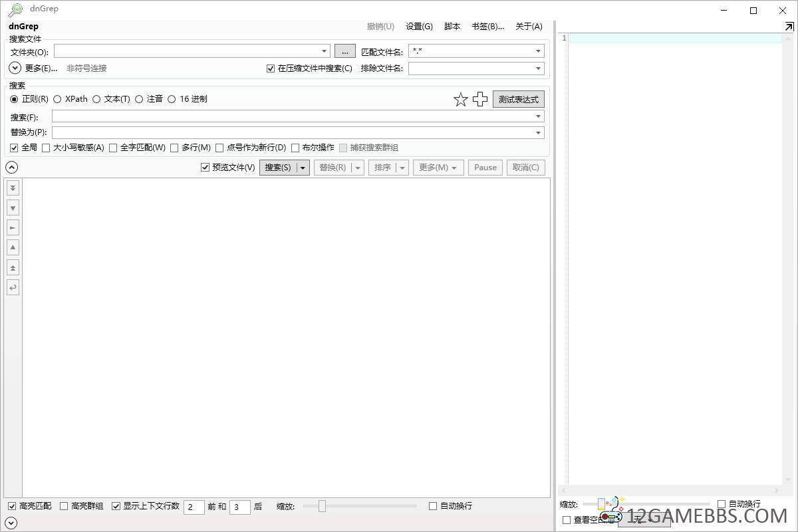
Task: Click the preview pane horizontal scrollbar
Action: coord(671,490)
